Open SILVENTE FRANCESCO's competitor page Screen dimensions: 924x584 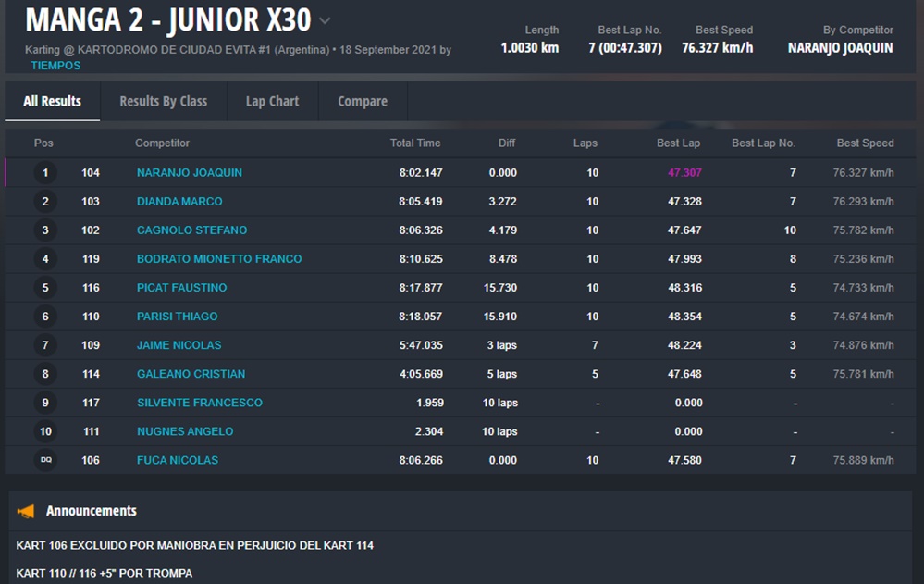pyautogui.click(x=200, y=403)
